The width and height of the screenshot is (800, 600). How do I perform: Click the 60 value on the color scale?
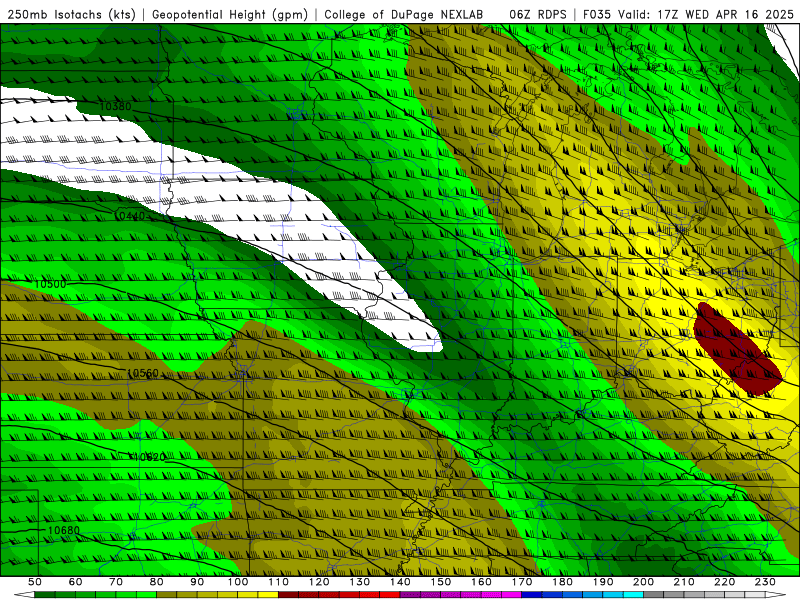[x=75, y=582]
